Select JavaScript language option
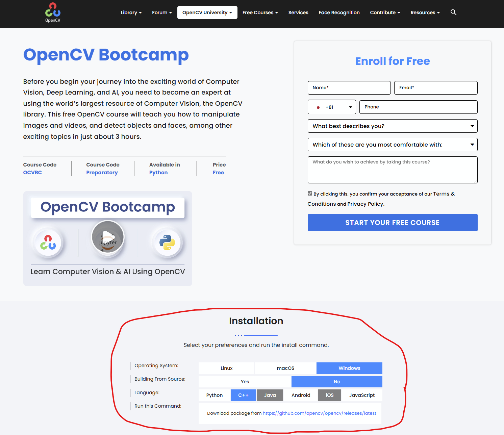The width and height of the screenshot is (504, 435). coord(362,395)
